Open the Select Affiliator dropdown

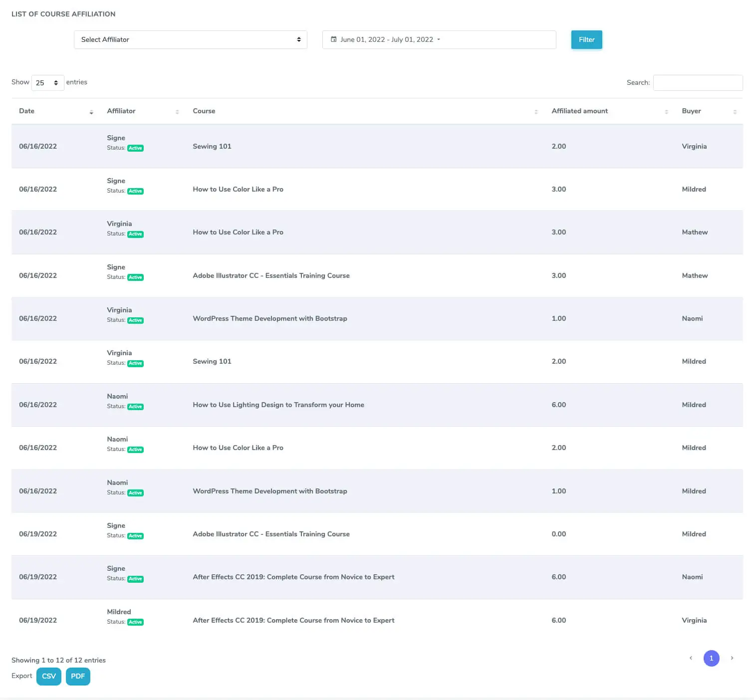click(190, 39)
